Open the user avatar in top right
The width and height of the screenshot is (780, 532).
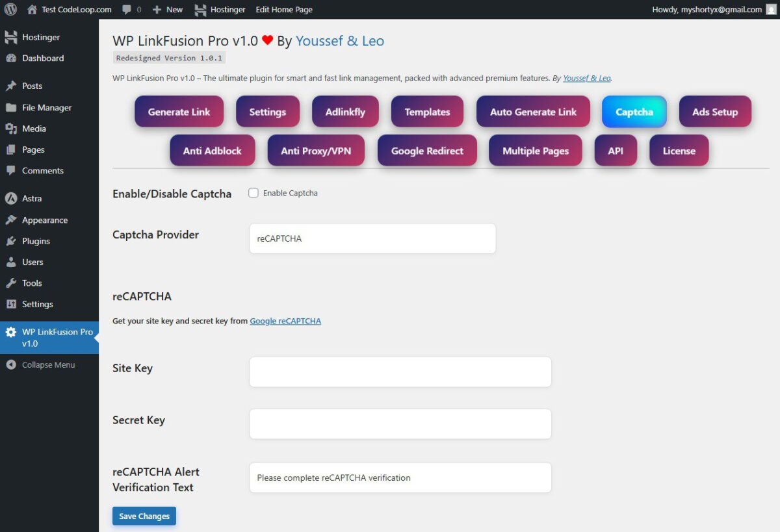click(x=770, y=10)
